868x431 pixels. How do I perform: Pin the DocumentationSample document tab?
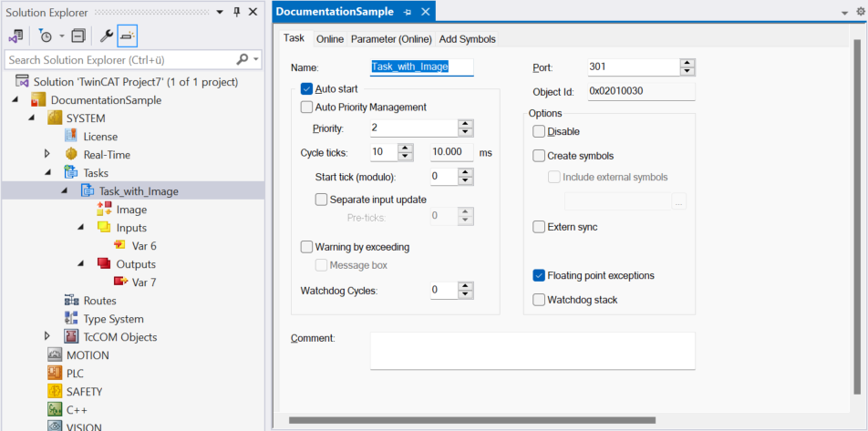pyautogui.click(x=408, y=12)
